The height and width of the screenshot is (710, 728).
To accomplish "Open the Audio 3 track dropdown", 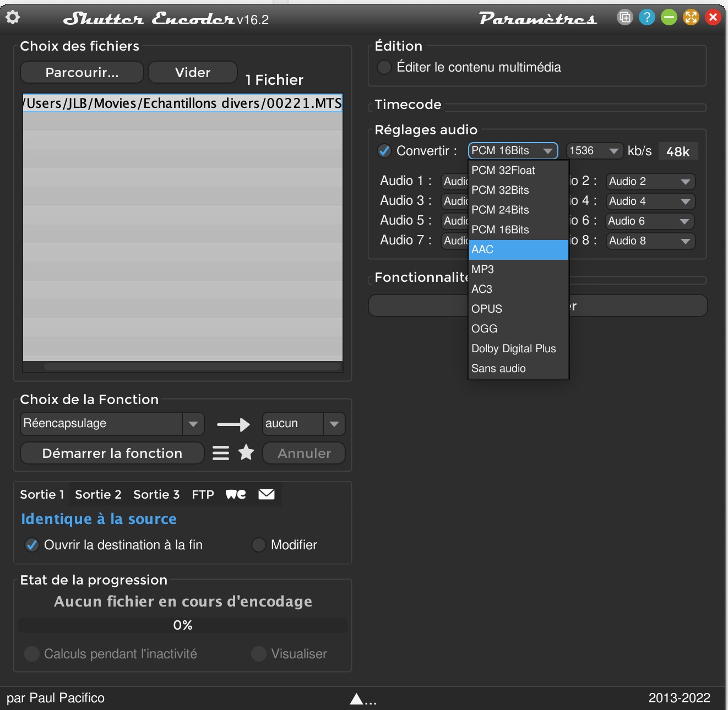I will pos(455,201).
